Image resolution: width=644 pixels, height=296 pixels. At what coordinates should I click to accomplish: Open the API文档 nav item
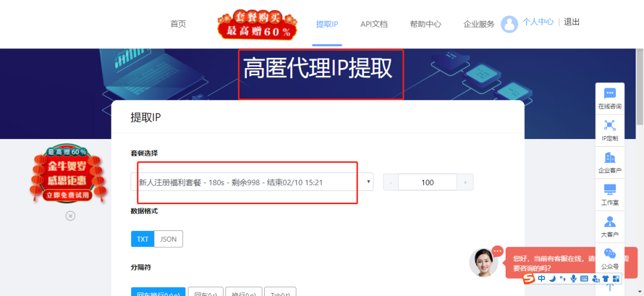point(374,24)
